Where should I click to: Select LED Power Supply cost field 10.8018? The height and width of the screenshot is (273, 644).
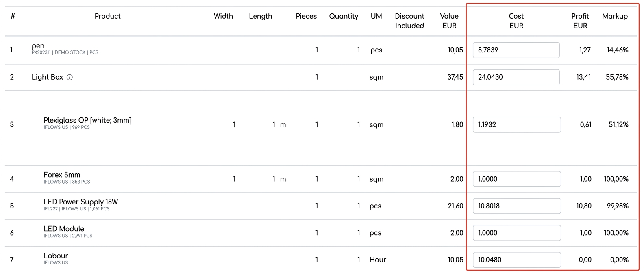point(517,206)
